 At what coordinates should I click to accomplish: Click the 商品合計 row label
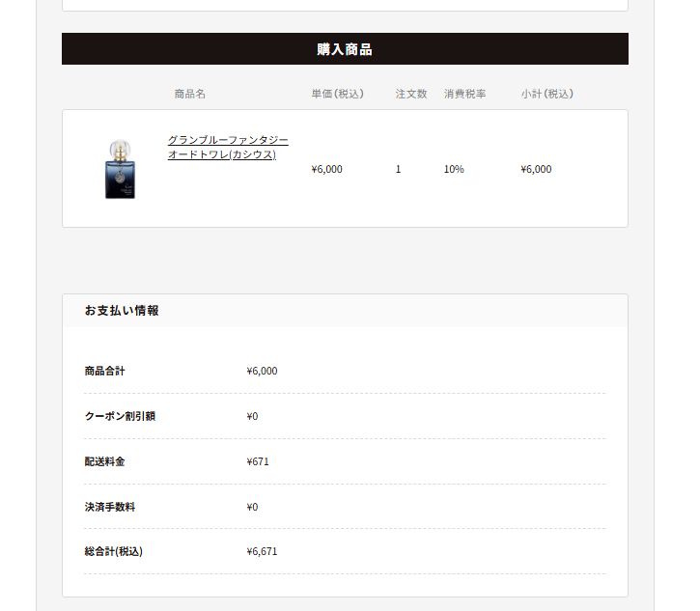pos(105,371)
